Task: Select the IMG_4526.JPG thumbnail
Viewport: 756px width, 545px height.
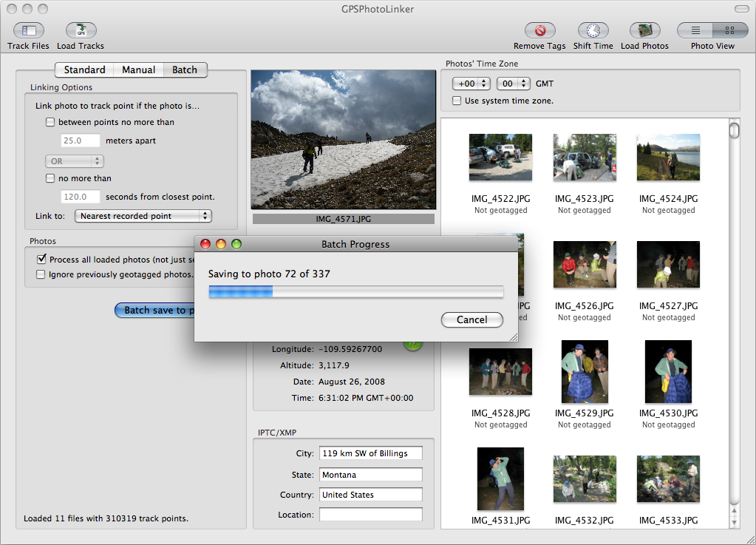Action: point(585,264)
